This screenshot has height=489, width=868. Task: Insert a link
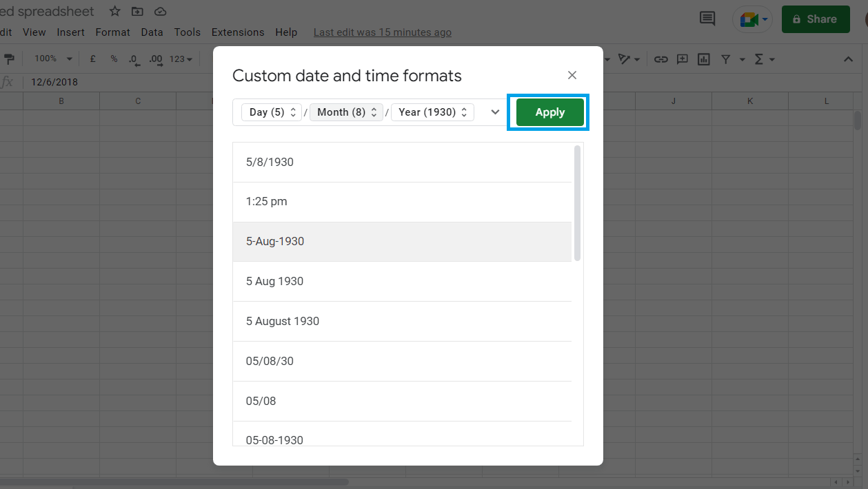660,59
